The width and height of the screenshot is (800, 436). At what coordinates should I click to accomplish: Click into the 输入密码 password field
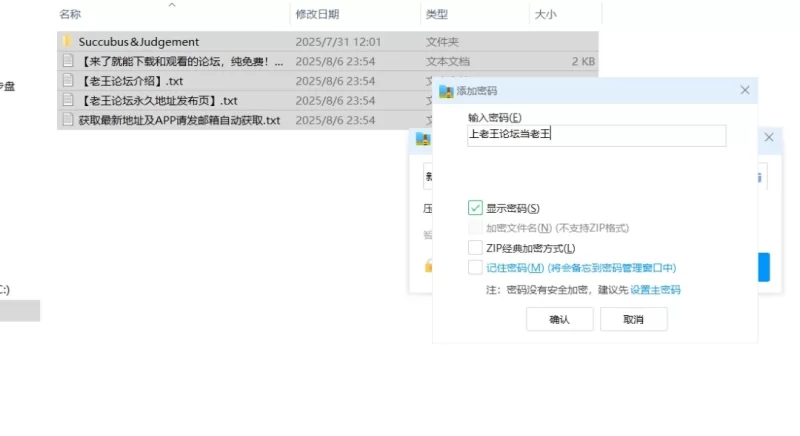[x=596, y=136]
